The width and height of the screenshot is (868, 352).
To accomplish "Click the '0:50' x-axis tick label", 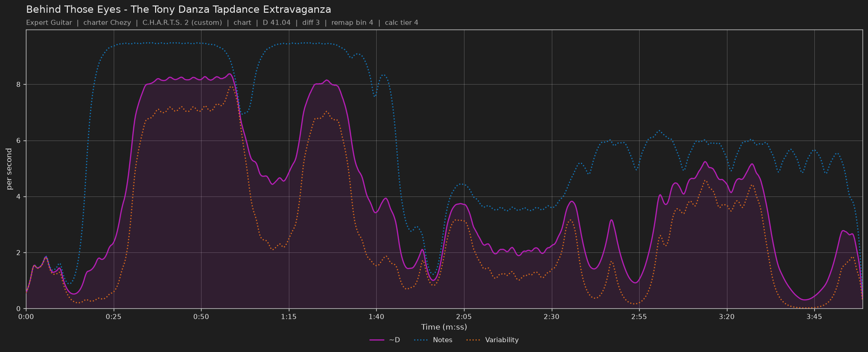I will point(201,317).
